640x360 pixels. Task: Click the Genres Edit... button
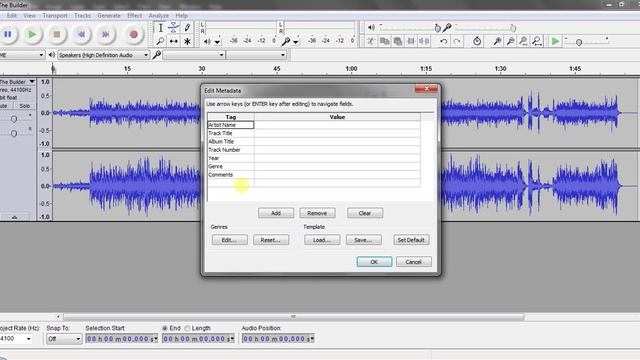(x=229, y=240)
